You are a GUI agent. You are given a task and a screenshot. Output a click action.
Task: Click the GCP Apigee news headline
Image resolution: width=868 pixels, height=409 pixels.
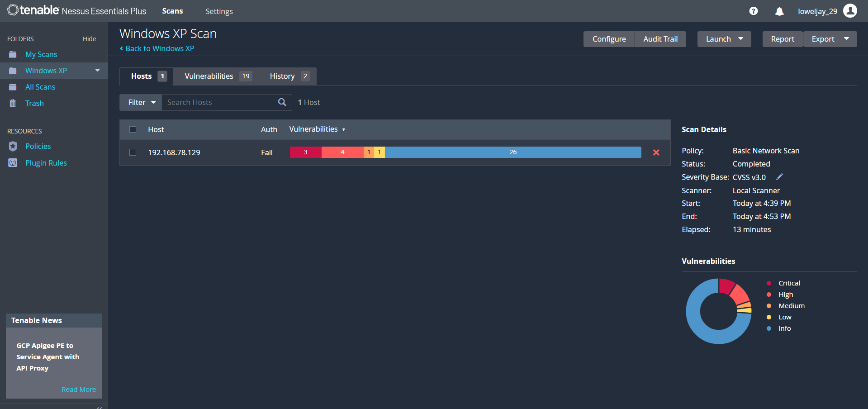48,357
